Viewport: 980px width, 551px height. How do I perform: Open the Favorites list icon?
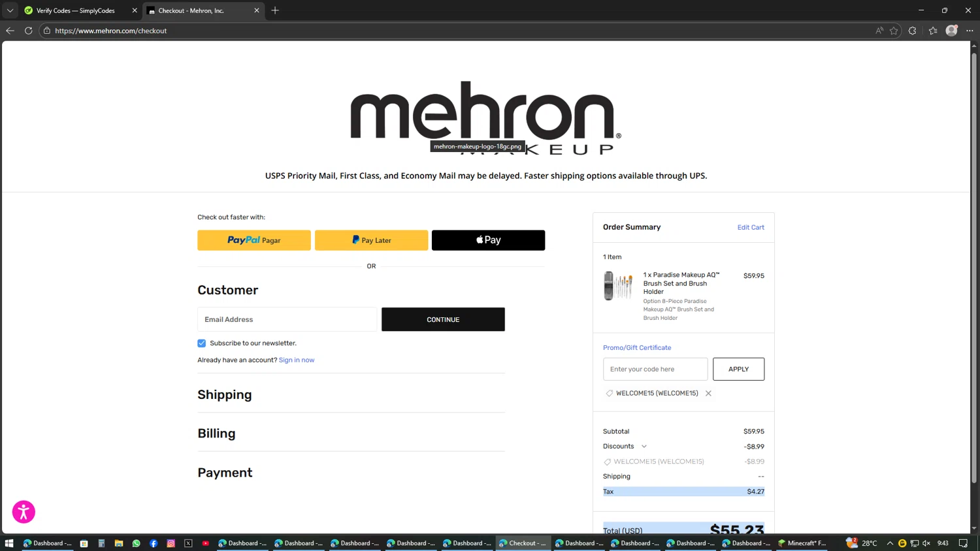point(933,31)
